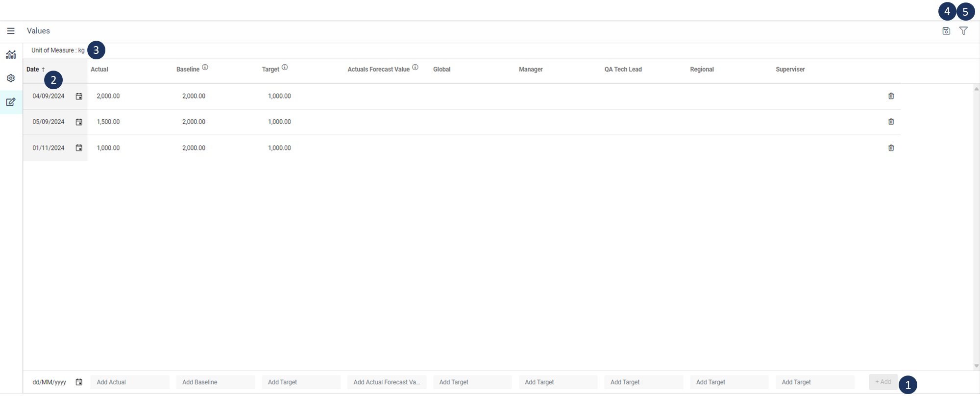Focus the Add Target field under Global column

pyautogui.click(x=472, y=382)
